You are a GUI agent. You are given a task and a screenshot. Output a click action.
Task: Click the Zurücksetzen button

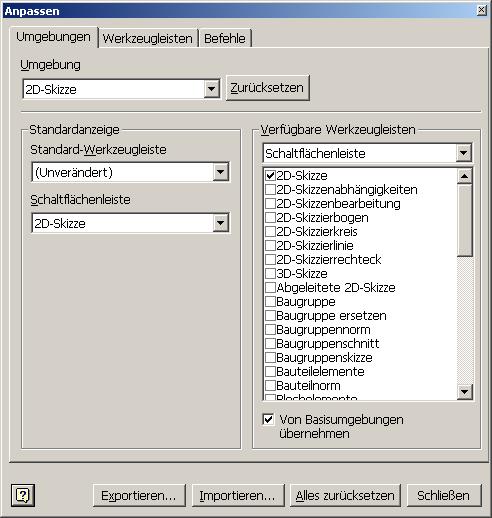click(268, 88)
